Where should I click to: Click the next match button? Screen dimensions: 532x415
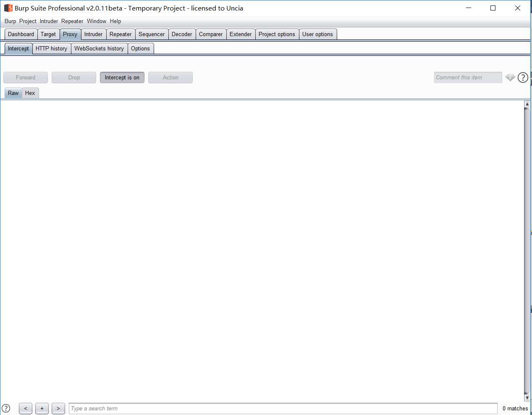58,408
